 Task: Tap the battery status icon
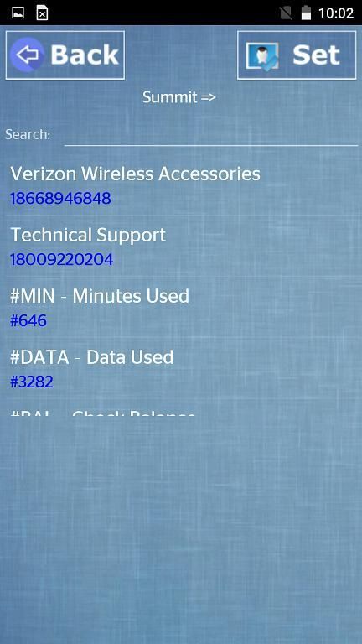point(306,13)
